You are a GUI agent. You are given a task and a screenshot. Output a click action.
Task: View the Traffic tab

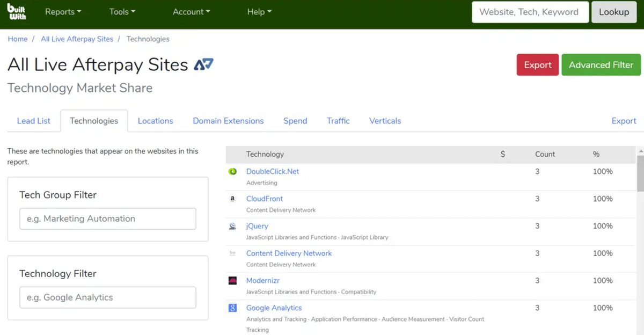tap(338, 121)
